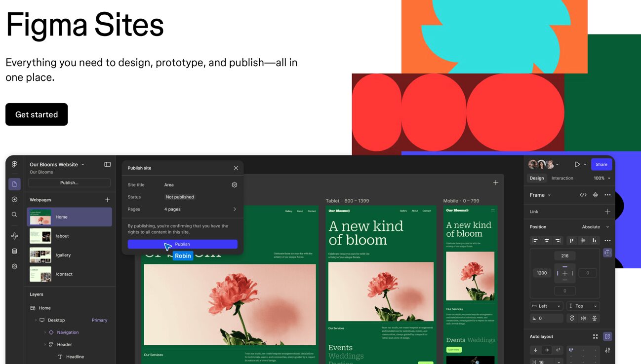This screenshot has width=641, height=364.
Task: Expand the Desktop layer in tree
Action: 36,320
